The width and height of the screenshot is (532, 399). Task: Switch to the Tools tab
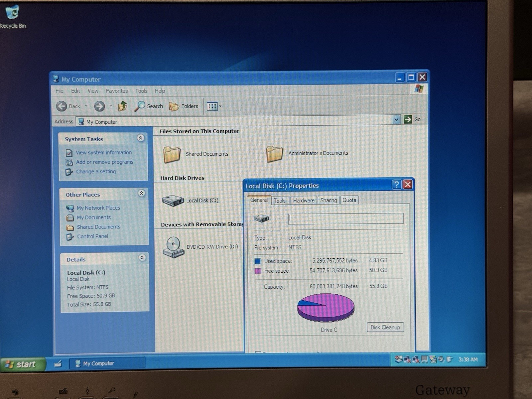[x=280, y=200]
